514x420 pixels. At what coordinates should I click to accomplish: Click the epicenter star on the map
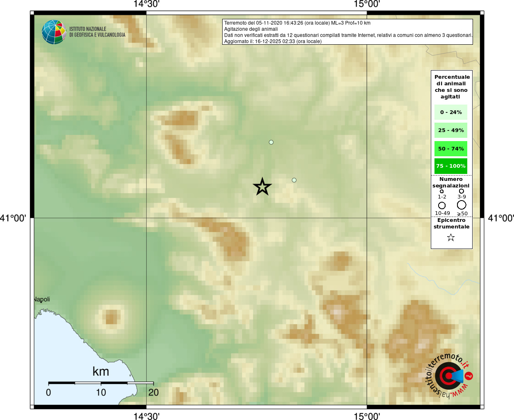click(x=262, y=187)
